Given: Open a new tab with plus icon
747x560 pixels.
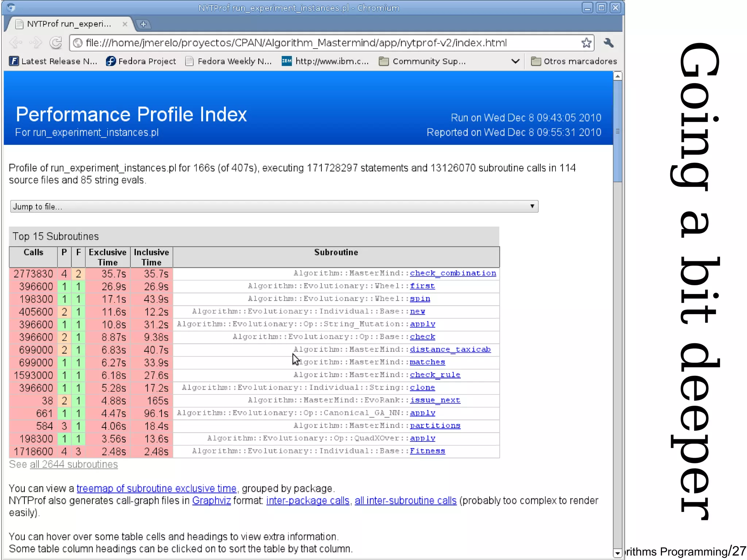Looking at the screenshot, I should pyautogui.click(x=143, y=24).
